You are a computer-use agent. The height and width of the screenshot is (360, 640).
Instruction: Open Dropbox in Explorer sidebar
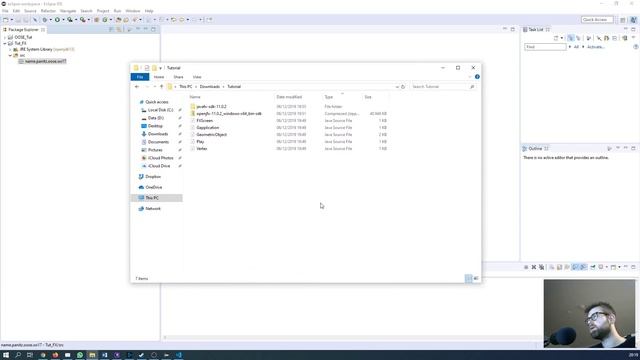coord(153,177)
